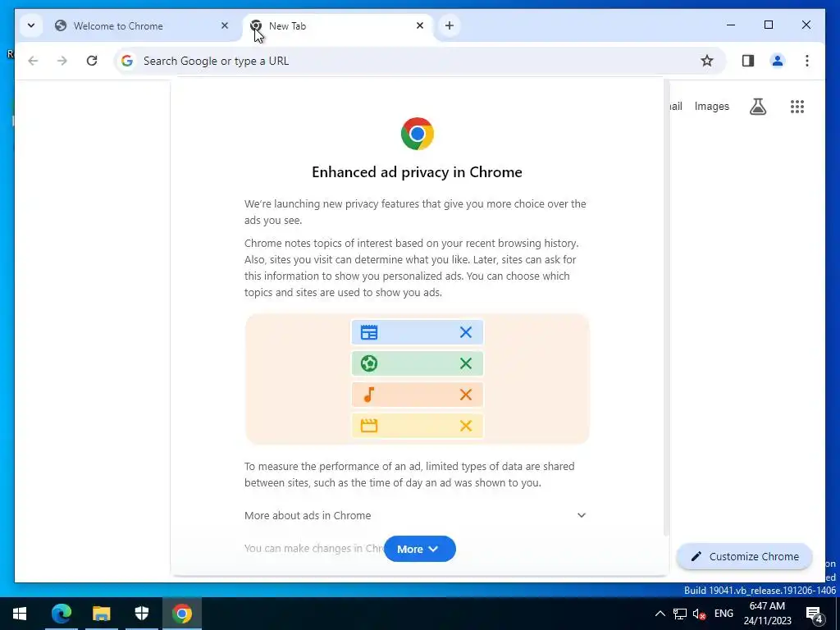Viewport: 840px width, 630px height.
Task: Click the Google icon in address bar
Action: pyautogui.click(x=127, y=61)
